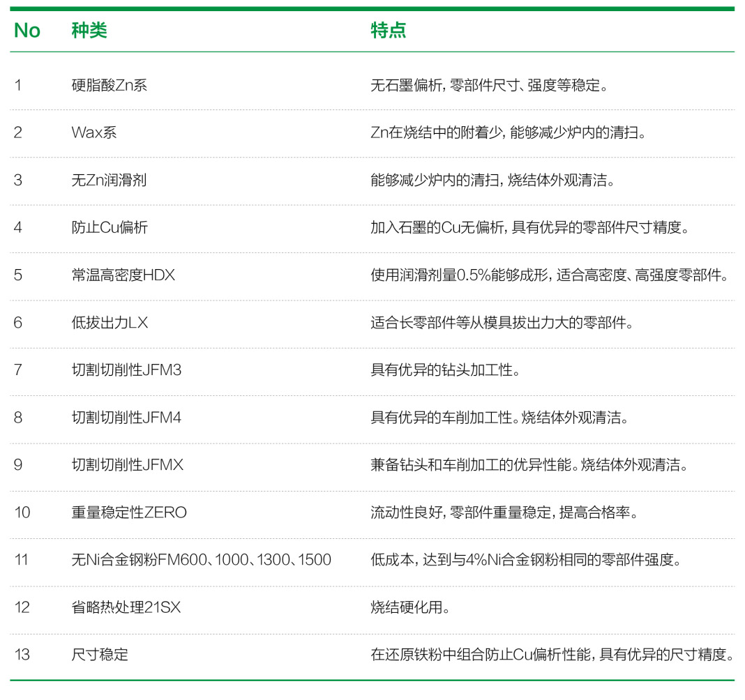This screenshot has width=745, height=700.
Task: Click feature text '兼备钻头和车削加工的优异性能' in row 9
Action: (471, 464)
